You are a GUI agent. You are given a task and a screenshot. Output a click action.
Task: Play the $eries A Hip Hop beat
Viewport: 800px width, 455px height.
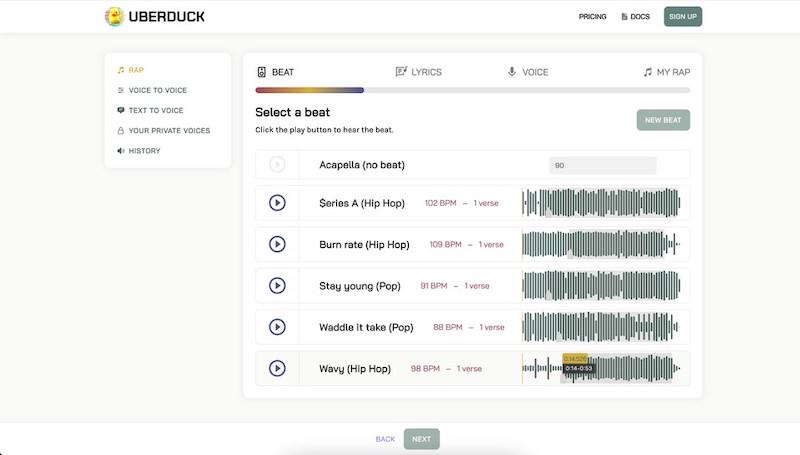click(x=277, y=203)
